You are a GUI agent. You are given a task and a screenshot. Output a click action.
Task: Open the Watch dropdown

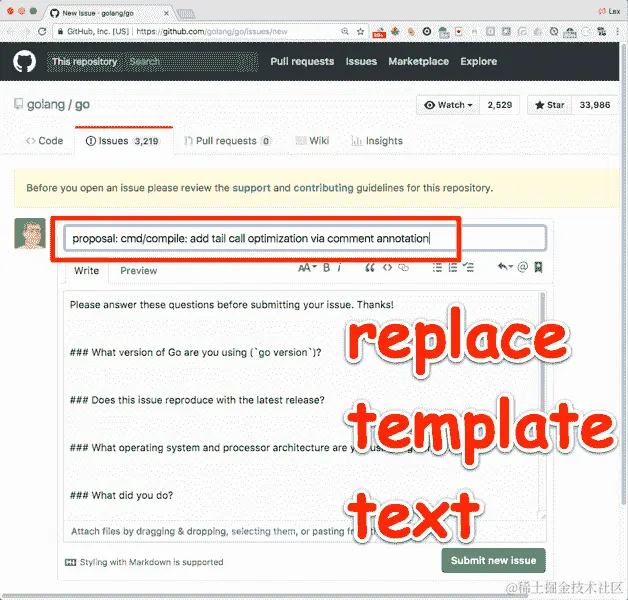click(448, 105)
